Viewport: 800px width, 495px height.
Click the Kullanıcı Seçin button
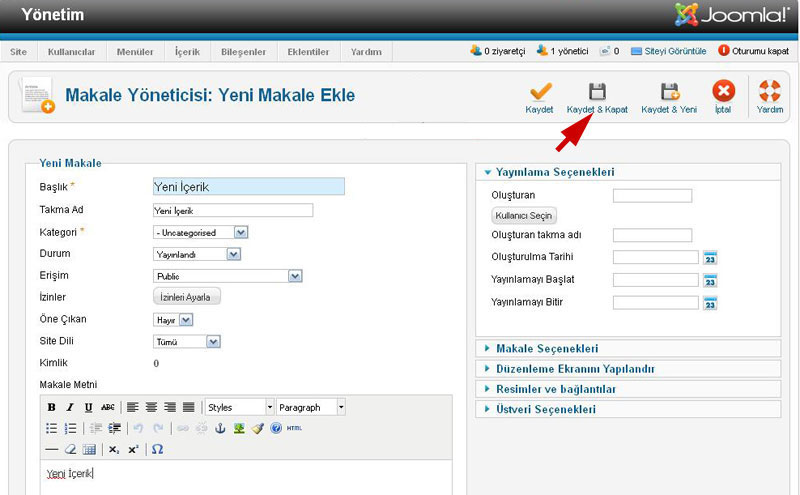click(x=524, y=215)
